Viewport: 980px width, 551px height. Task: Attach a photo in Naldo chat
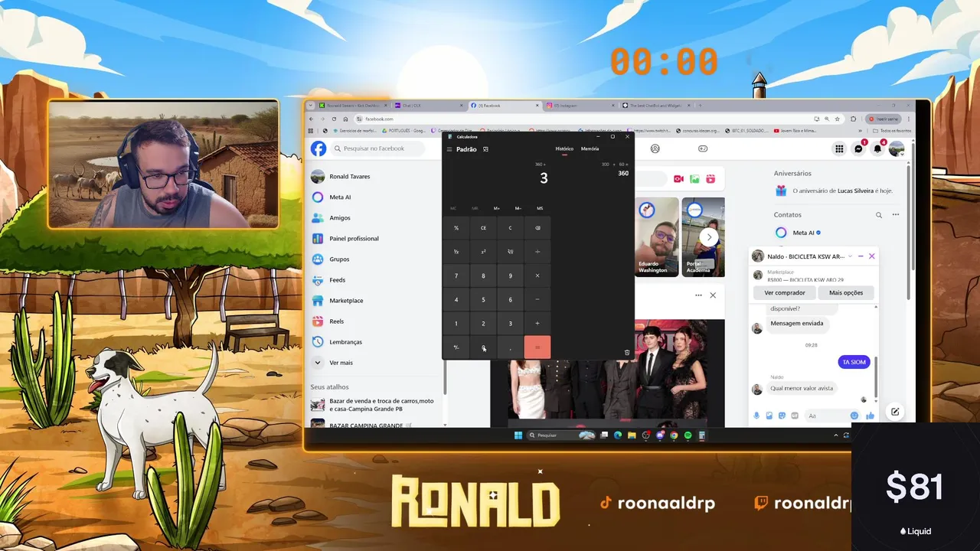pyautogui.click(x=769, y=416)
